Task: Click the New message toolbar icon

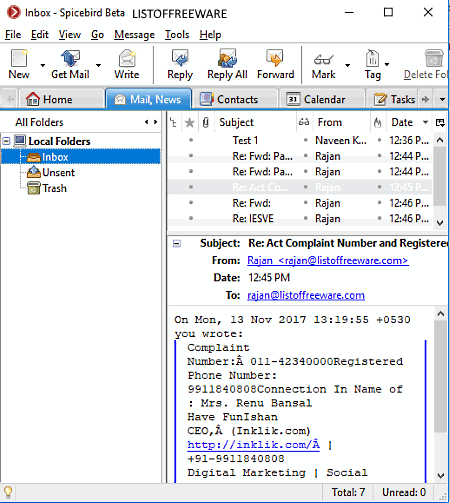Action: click(x=19, y=58)
